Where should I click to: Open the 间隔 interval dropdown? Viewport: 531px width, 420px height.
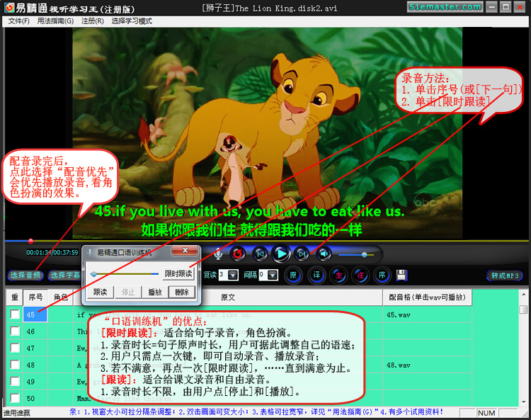point(273,275)
